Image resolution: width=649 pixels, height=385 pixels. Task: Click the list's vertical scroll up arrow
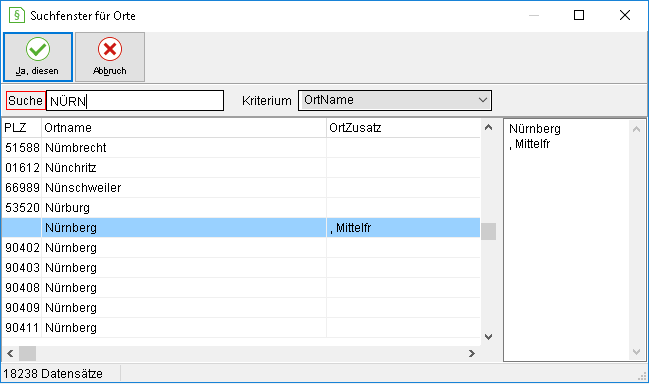point(488,128)
